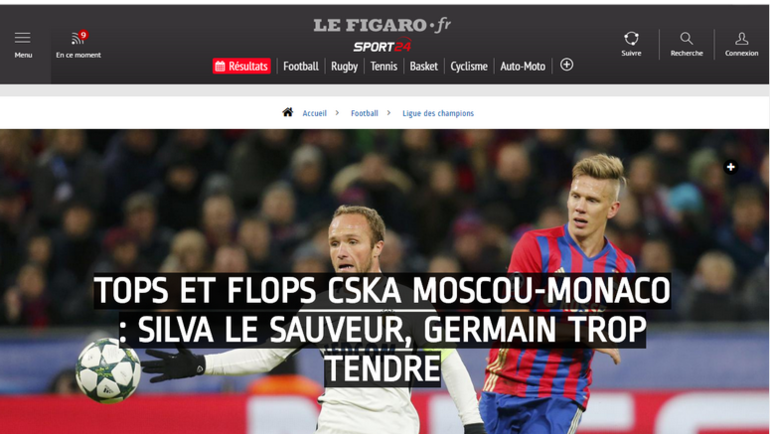Expand more sports with plus circle

(x=566, y=65)
